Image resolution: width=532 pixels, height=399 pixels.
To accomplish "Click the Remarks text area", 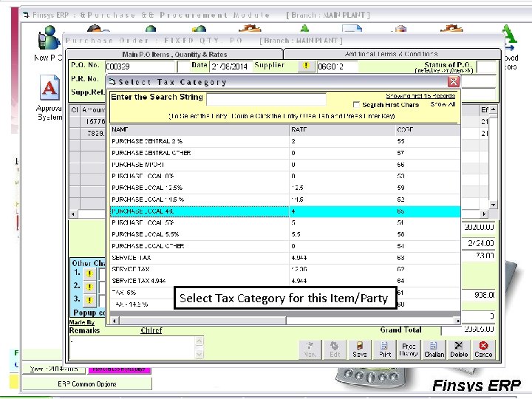I will [132, 348].
